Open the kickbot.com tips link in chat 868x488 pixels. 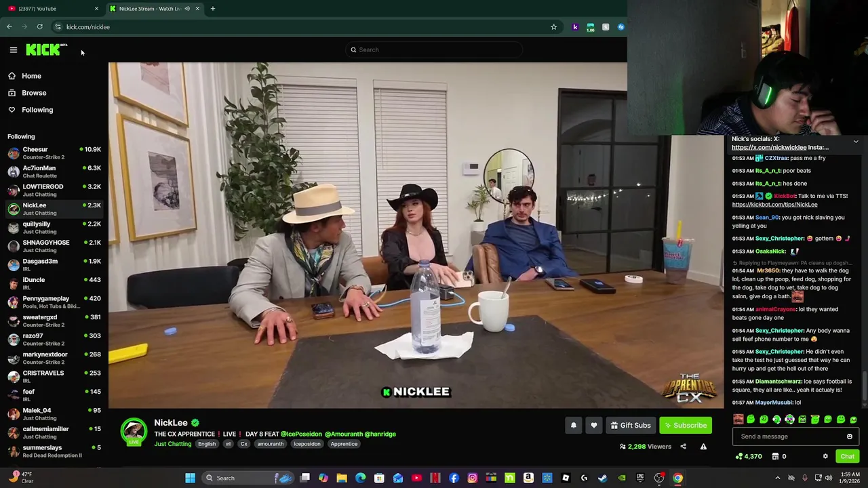tap(774, 205)
